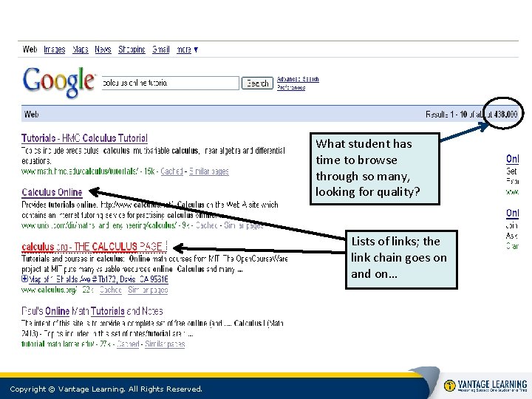Open the Maps link in top bar
This screenshot has width=532, height=399.
pos(81,50)
